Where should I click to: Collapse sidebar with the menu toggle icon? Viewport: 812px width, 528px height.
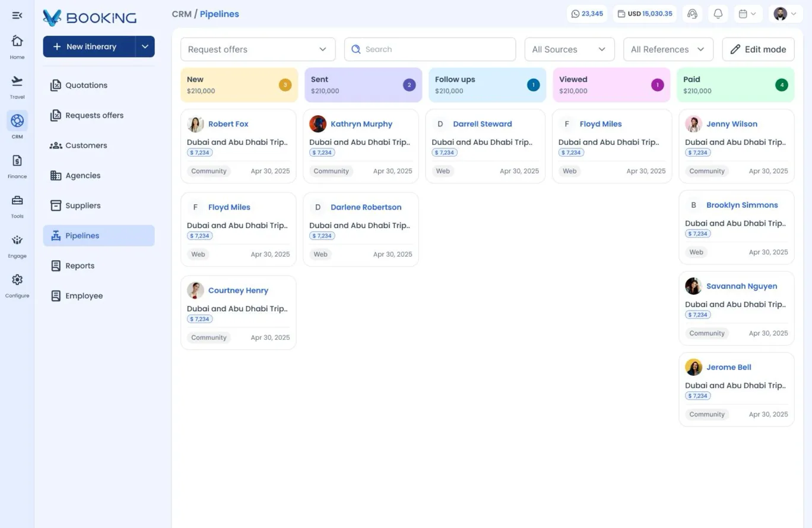[x=17, y=15]
